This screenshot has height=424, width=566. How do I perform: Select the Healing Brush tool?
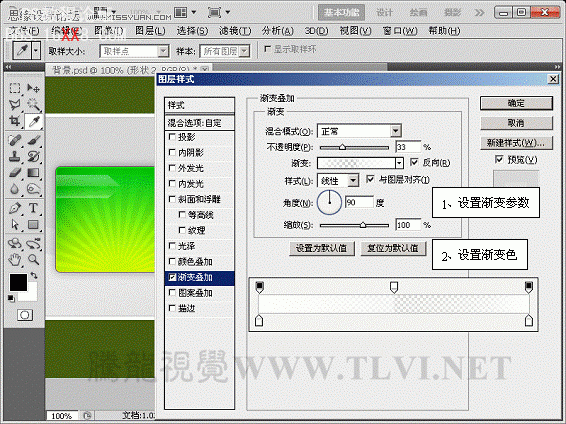[x=15, y=140]
